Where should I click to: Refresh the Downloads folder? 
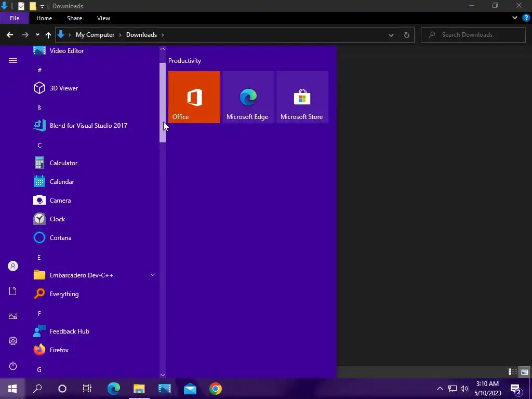(x=406, y=35)
